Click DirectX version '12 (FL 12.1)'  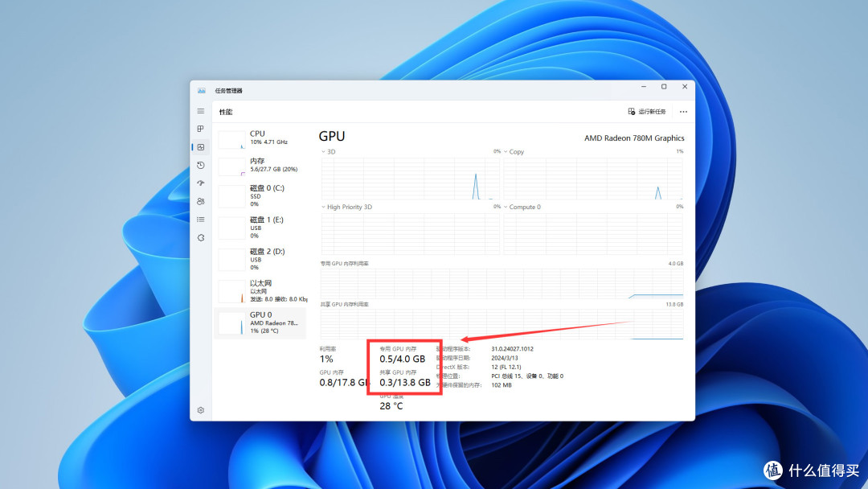point(506,367)
